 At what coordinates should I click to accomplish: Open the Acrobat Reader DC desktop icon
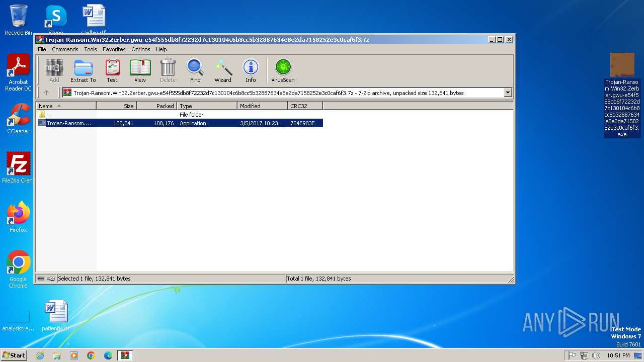pyautogui.click(x=18, y=73)
